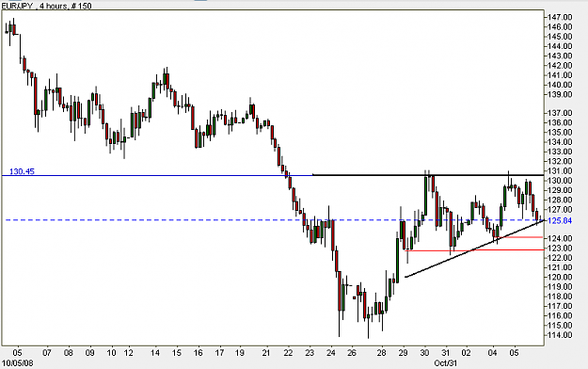Click the 146.00 price axis label
Viewport: 588px width, 369px height.
(561, 27)
